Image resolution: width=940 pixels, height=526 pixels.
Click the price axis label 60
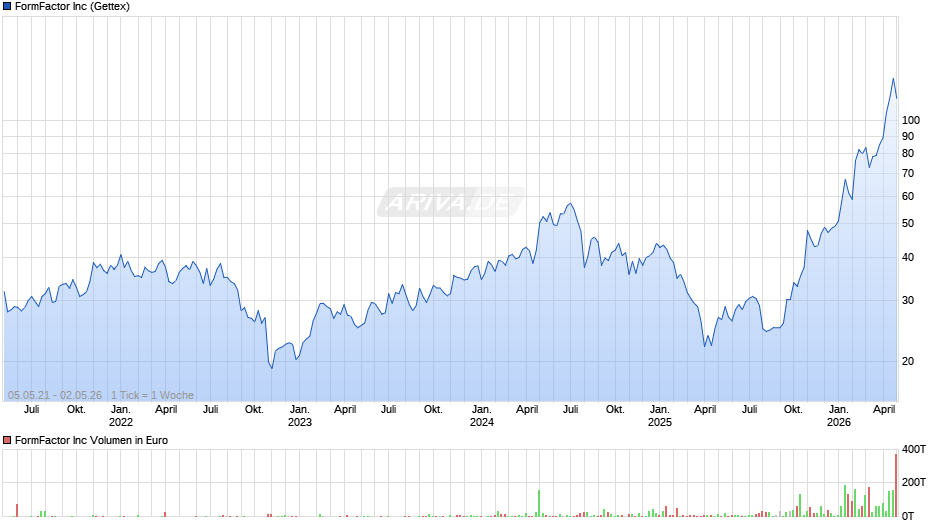[x=908, y=197]
